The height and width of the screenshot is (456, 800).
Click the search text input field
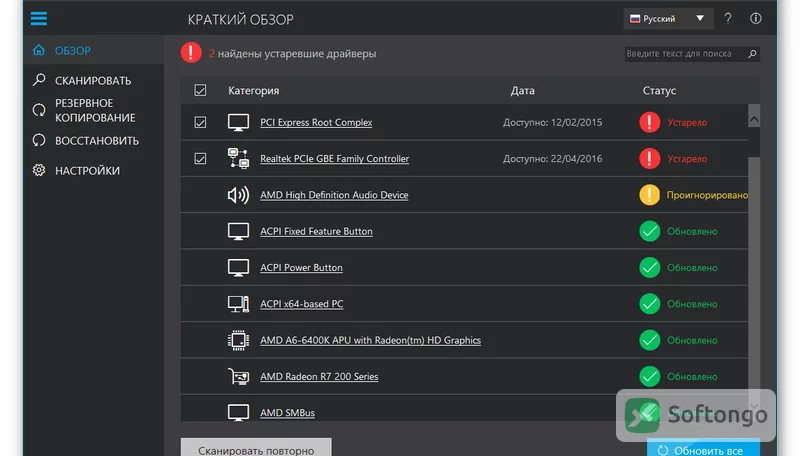685,54
